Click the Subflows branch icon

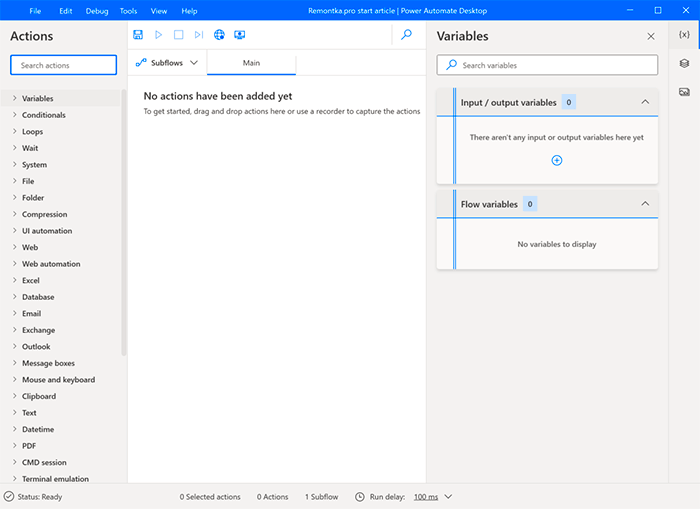141,63
